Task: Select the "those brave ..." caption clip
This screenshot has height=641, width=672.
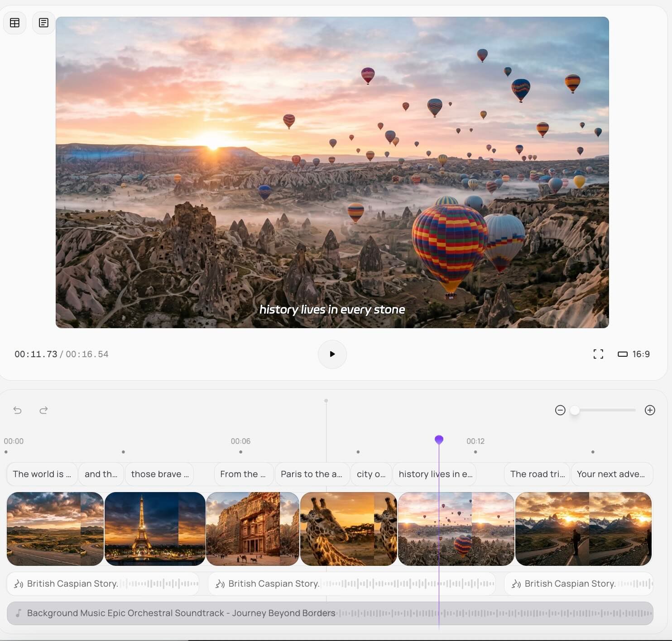Action: [159, 474]
